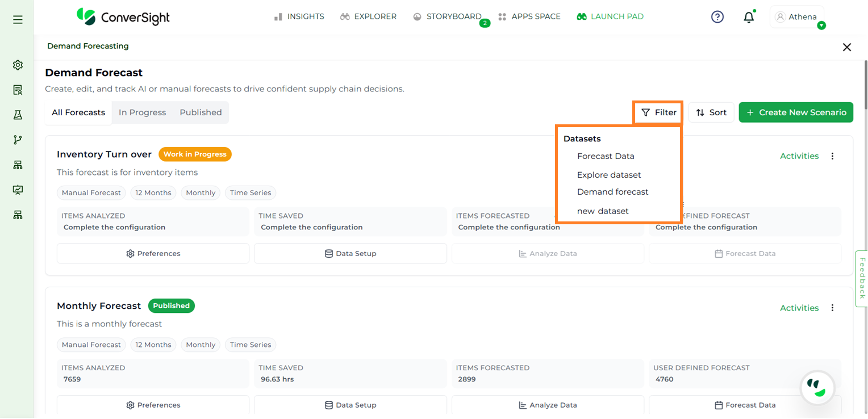Click the ConverSight chatbot floating icon
Screen dimensions: 868x419
click(817, 388)
